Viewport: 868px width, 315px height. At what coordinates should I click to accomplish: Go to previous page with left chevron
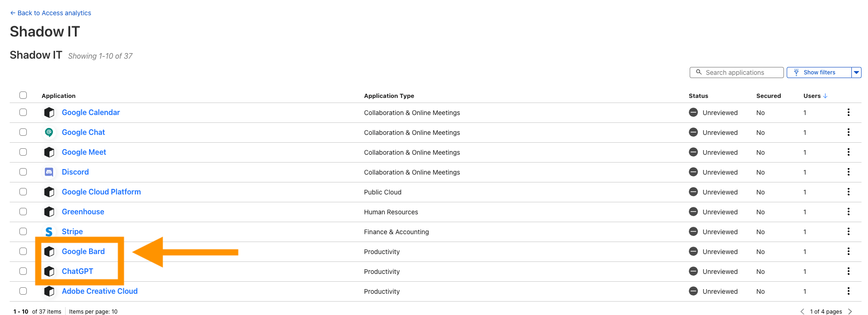pos(802,312)
